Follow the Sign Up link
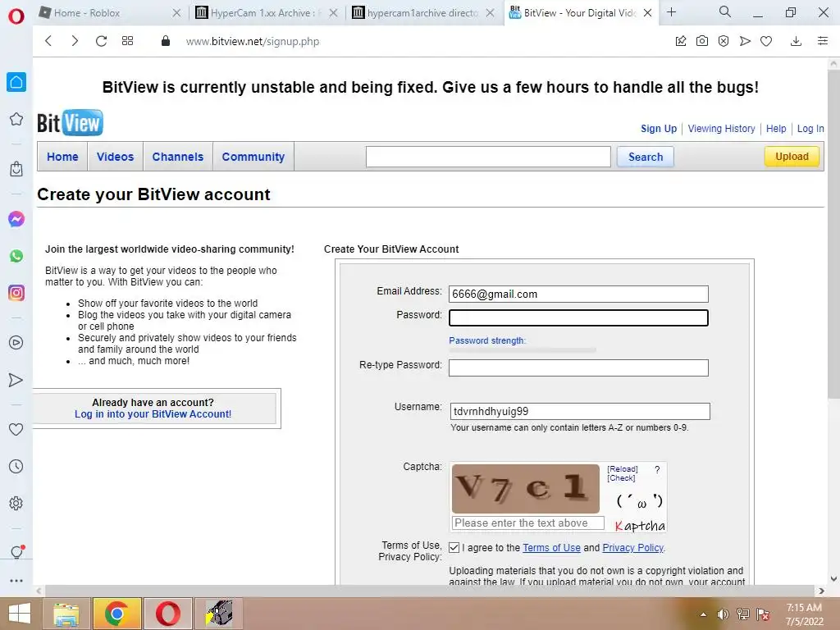This screenshot has height=630, width=840. (659, 129)
